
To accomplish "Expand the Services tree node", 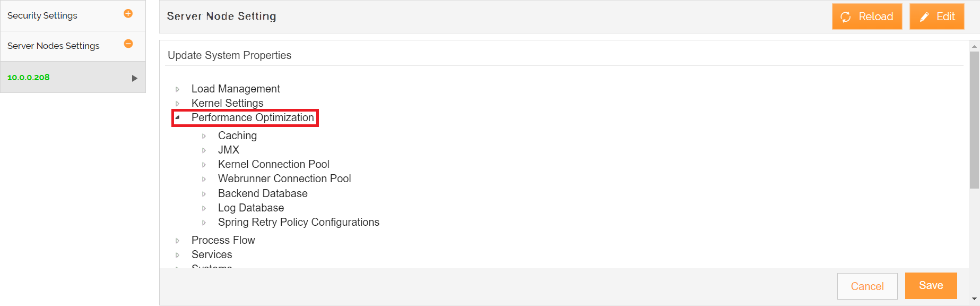I will point(178,255).
